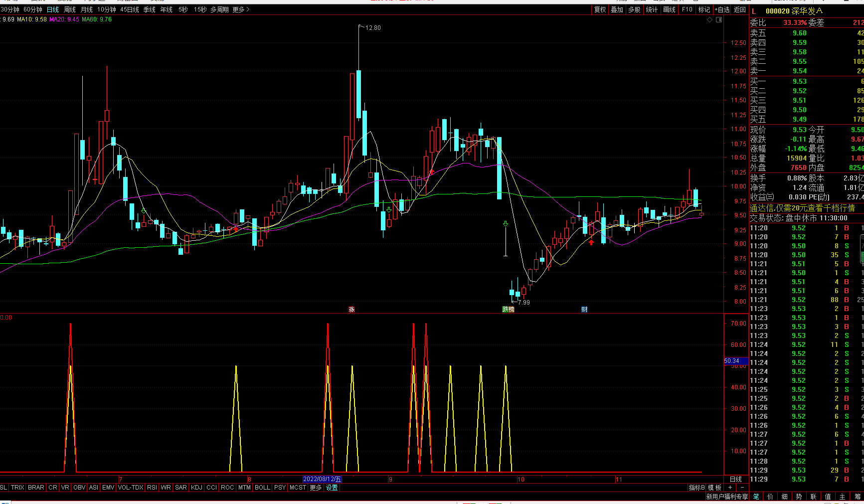864x504 pixels.
Task: Click the 画线 draw line button
Action: click(x=670, y=9)
